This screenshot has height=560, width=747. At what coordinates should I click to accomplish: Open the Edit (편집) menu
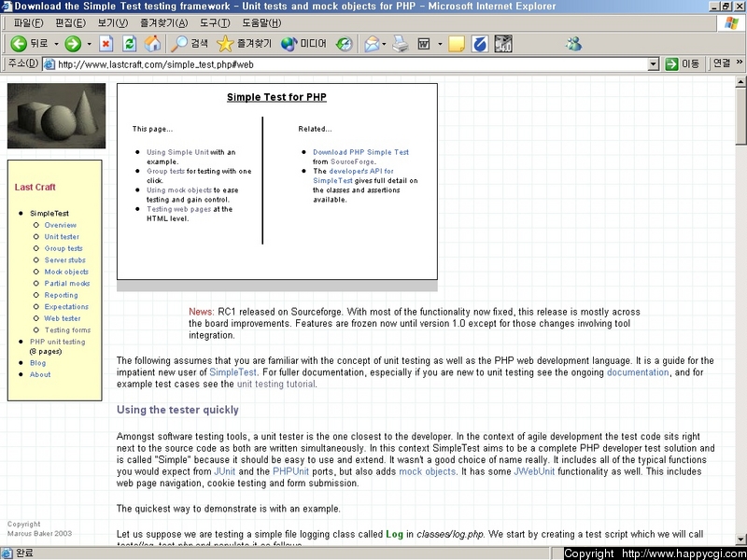tap(71, 22)
